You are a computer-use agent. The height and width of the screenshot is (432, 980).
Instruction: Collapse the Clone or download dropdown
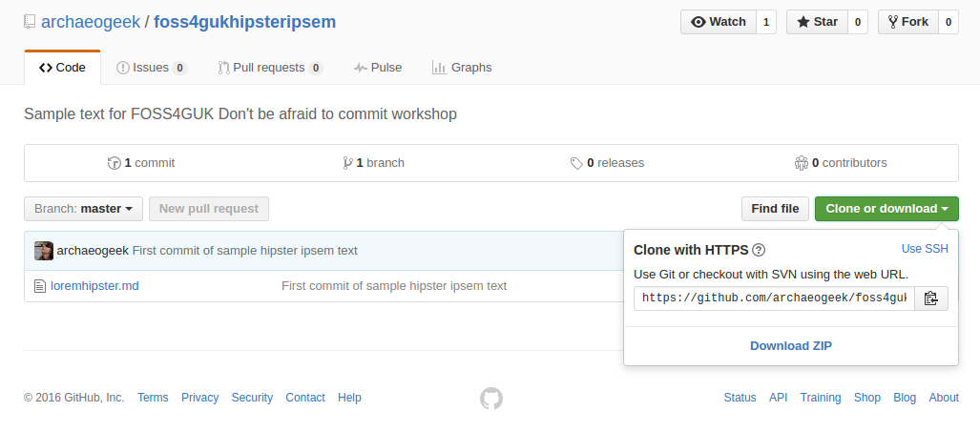click(886, 209)
